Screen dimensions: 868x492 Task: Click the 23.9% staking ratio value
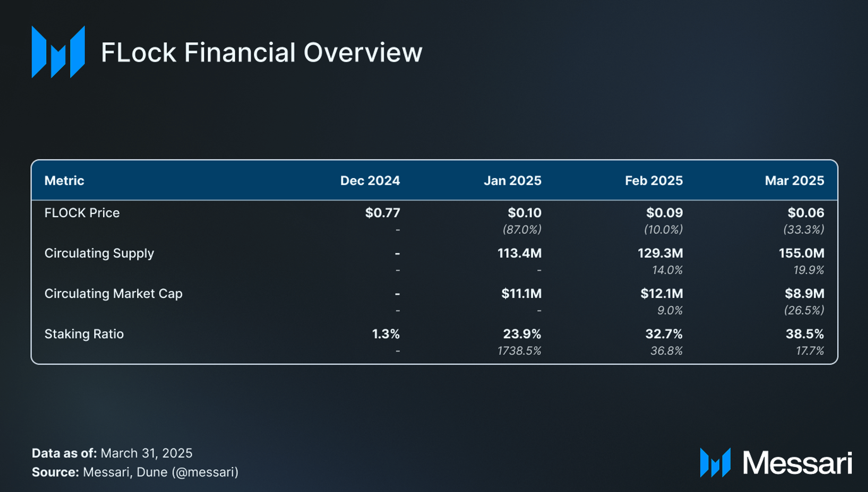(x=522, y=334)
